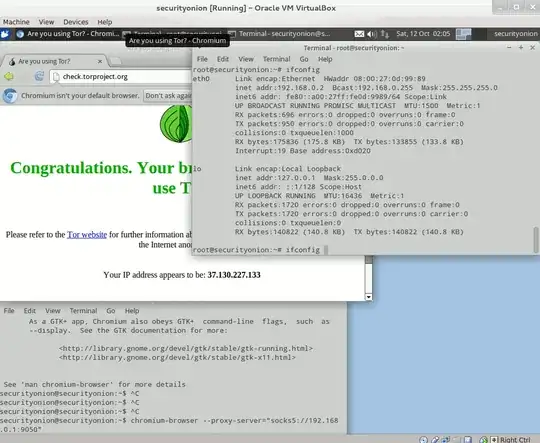Open Help menu in lower securityonion terminal
The width and height of the screenshot is (540, 443).
[x=132, y=311]
